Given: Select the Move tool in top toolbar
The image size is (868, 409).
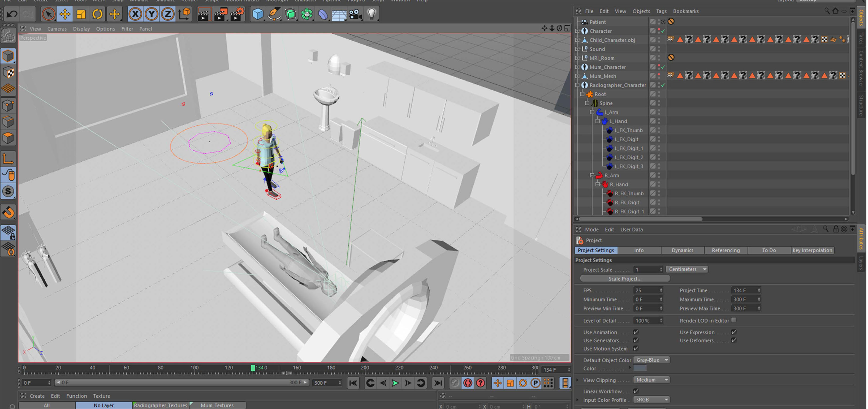Looking at the screenshot, I should [x=65, y=14].
